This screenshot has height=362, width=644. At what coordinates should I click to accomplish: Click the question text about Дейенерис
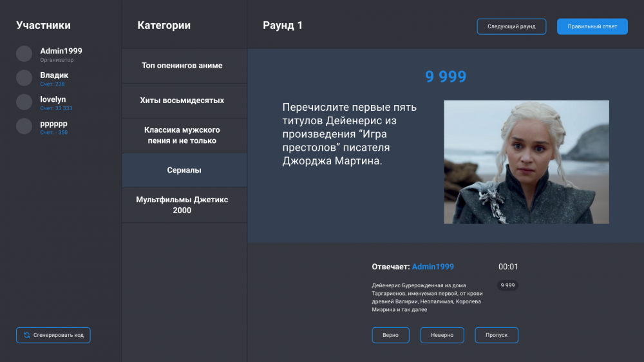pos(350,134)
